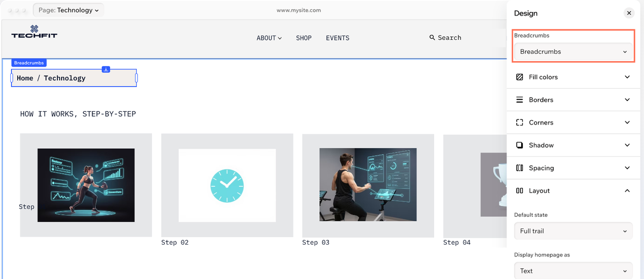
Task: Click the Design panel title
Action: pos(525,13)
